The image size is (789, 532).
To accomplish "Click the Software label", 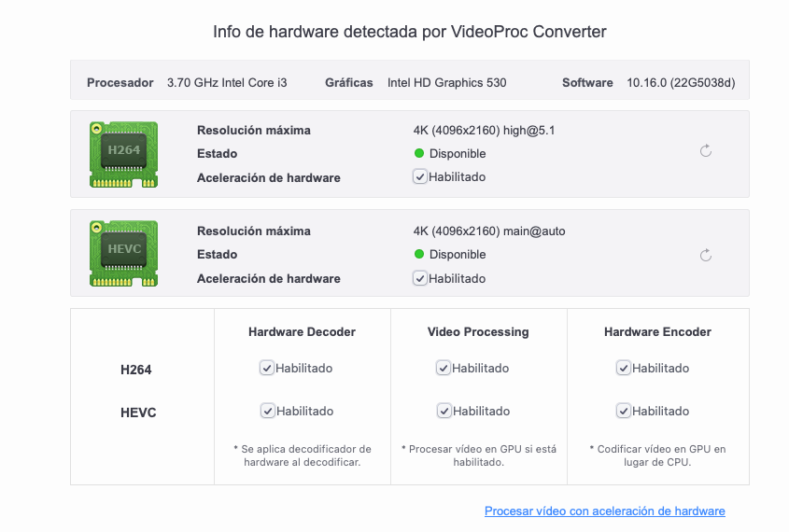I will click(x=587, y=82).
